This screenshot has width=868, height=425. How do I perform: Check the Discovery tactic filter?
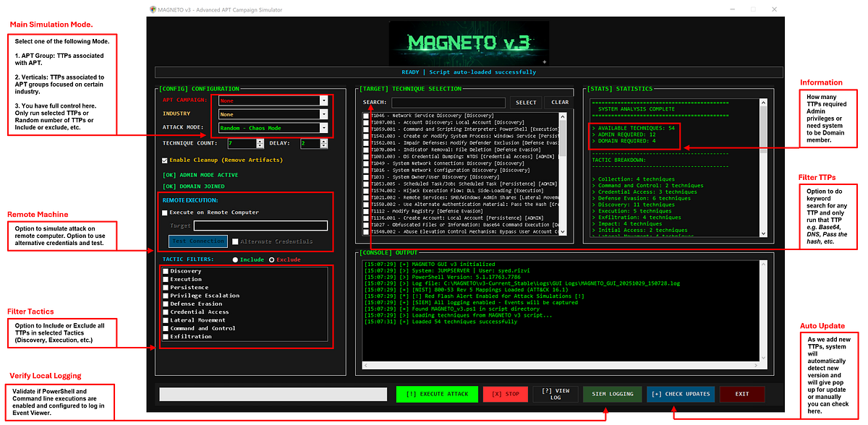pos(166,271)
